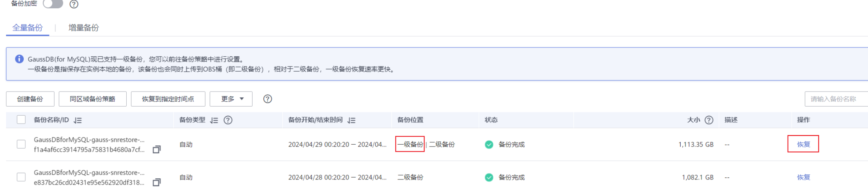Open 同区域备份策略 settings
This screenshot has width=868, height=187.
click(x=93, y=99)
